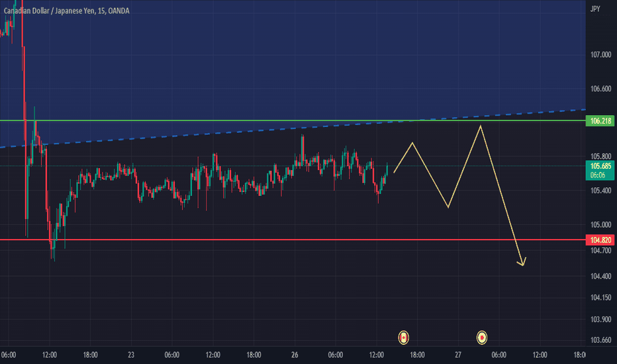Click the date label 27 on time axis
The height and width of the screenshot is (364, 617).
[x=458, y=355]
